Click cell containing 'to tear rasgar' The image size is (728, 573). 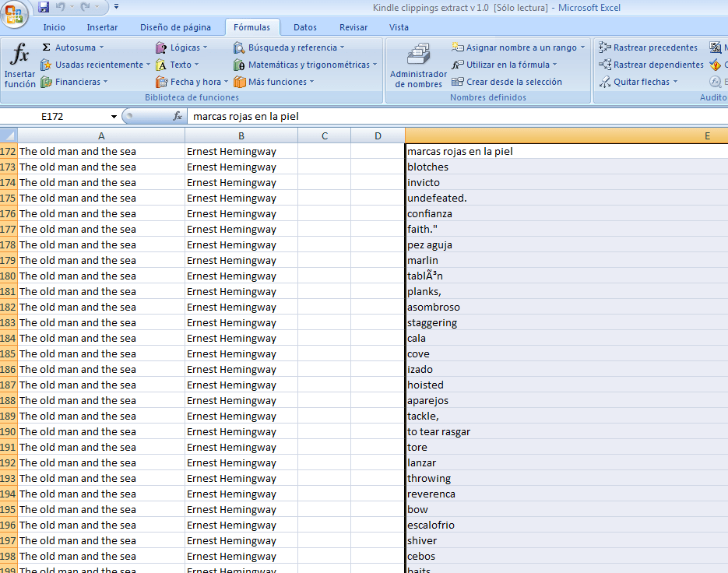[x=566, y=432]
